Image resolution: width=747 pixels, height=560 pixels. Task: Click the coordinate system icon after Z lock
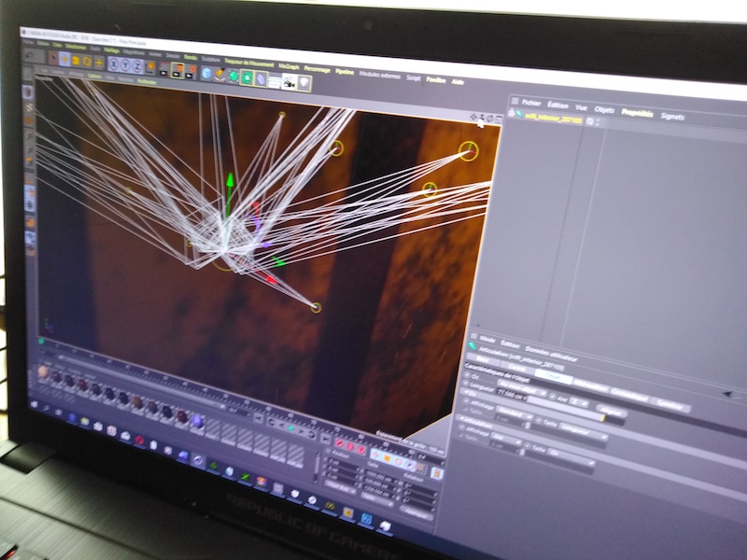tap(149, 67)
